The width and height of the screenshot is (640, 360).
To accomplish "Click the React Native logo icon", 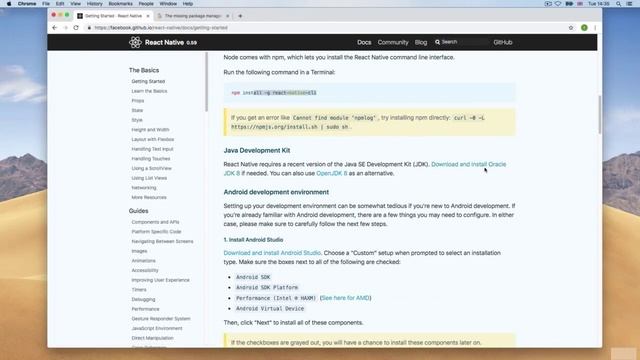I will [x=135, y=42].
